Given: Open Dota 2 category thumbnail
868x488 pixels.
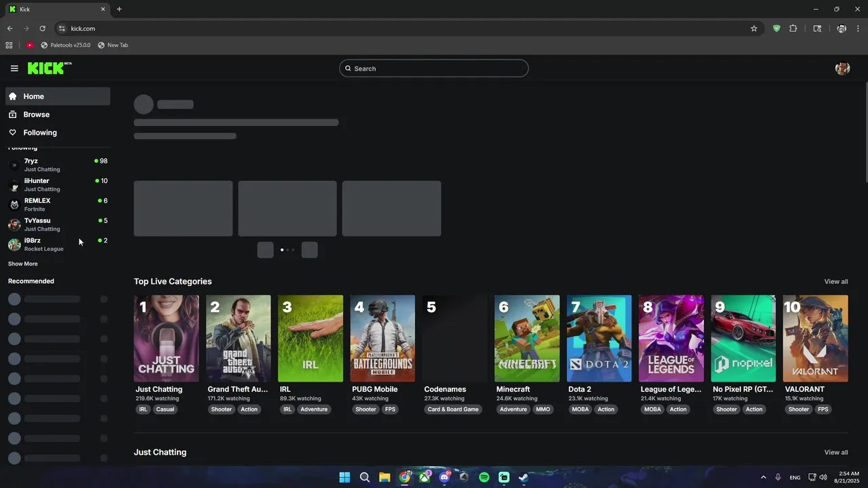Looking at the screenshot, I should coord(599,338).
